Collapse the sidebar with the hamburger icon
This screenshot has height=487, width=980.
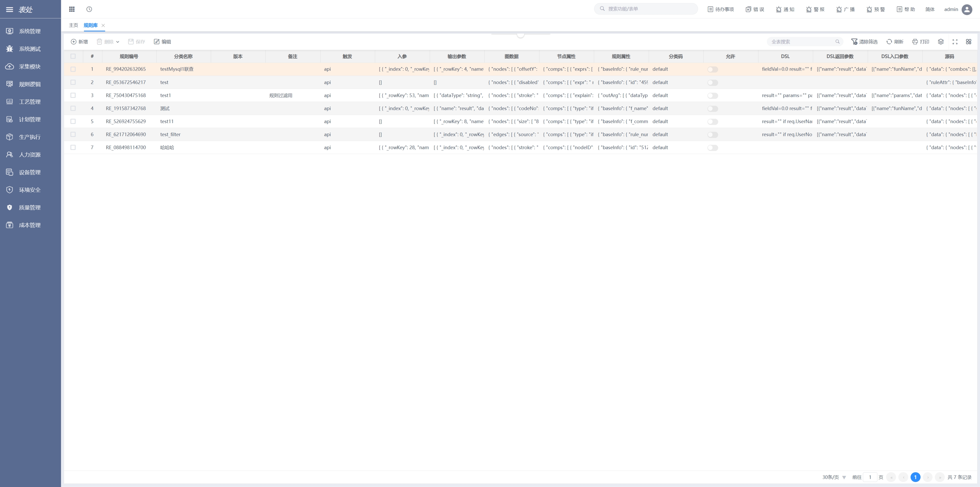coord(10,10)
